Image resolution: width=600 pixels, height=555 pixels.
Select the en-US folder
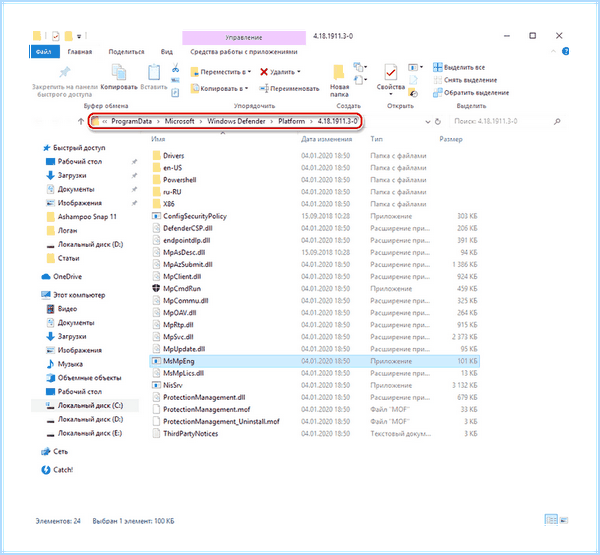coord(173,168)
